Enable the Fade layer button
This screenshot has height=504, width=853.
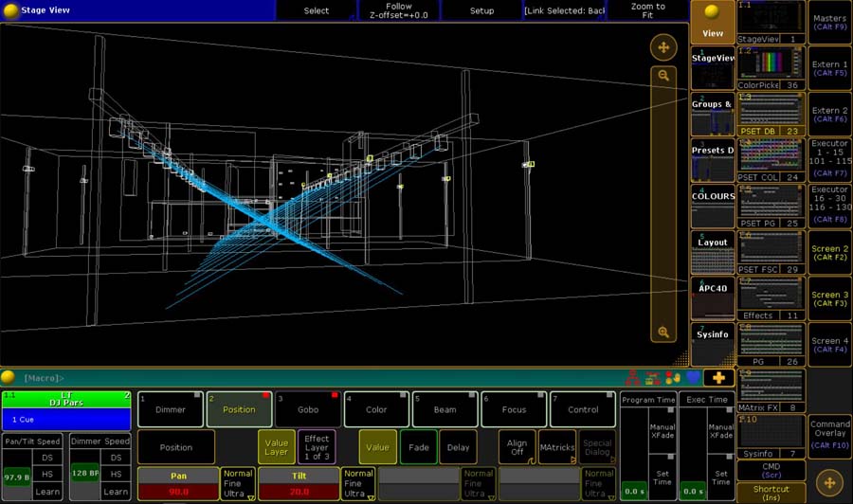coord(419,447)
